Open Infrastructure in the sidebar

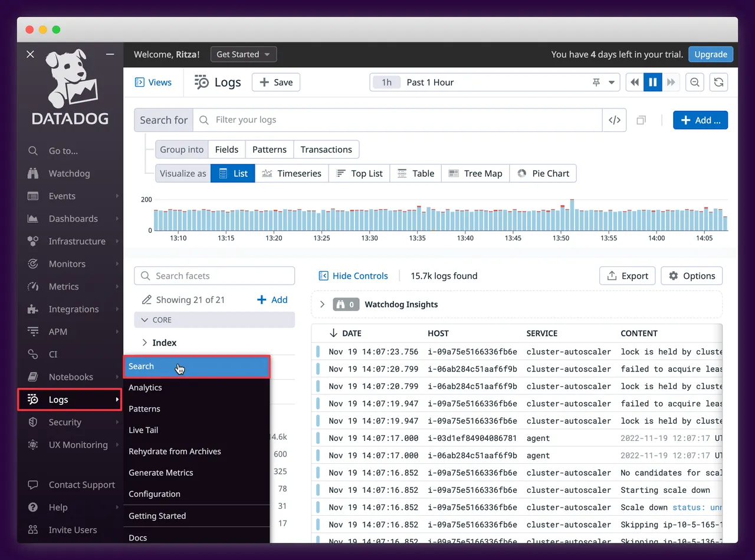[x=77, y=241]
